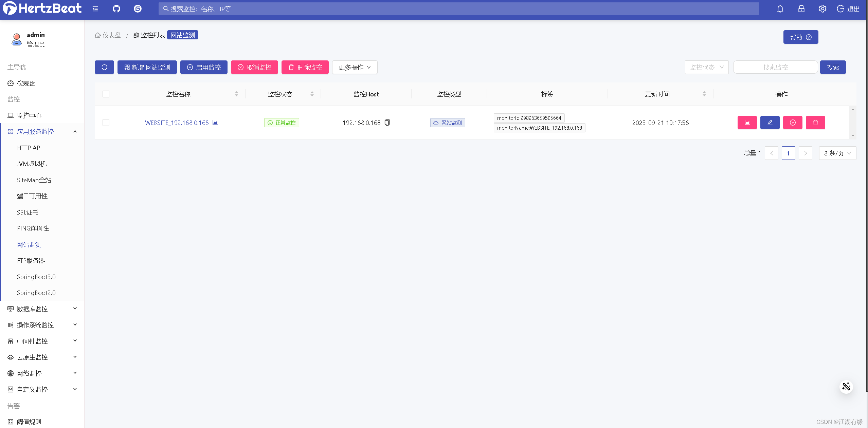Viewport: 868px width, 428px height.
Task: Click 新增 网站监测 button
Action: [x=147, y=67]
